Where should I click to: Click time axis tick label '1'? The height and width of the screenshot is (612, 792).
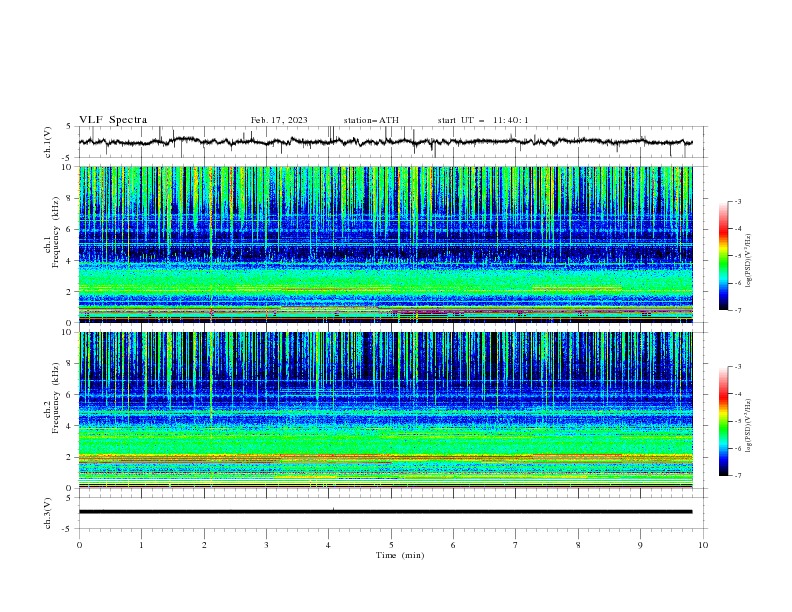click(141, 545)
